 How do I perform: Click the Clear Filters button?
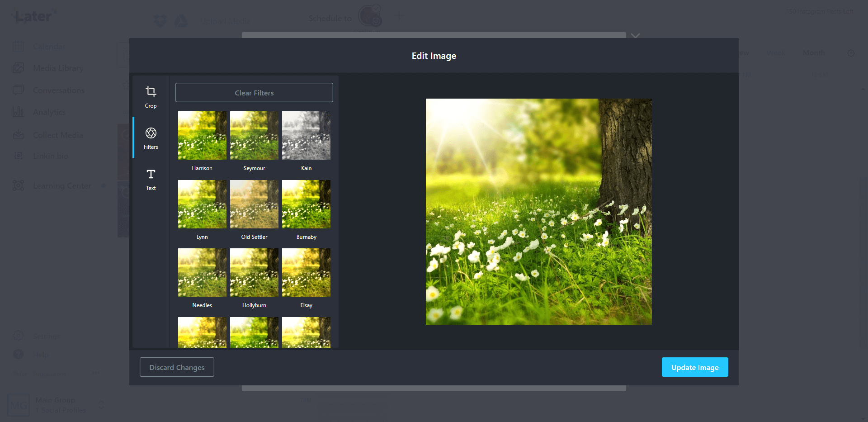pos(254,93)
